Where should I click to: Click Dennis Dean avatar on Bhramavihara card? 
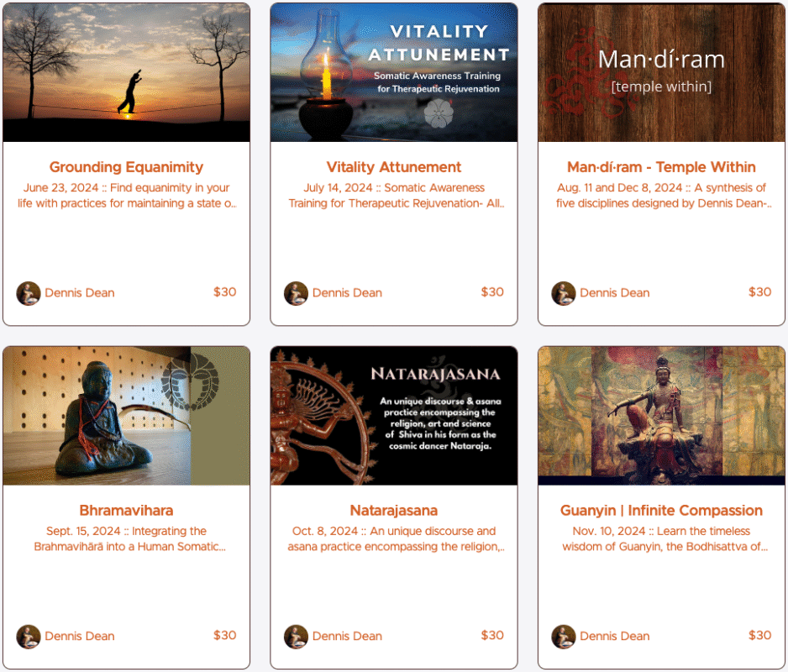coord(29,637)
